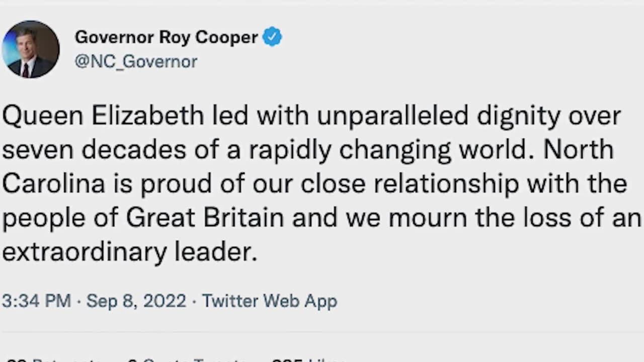Click the word "dignity" in the tweet
The width and height of the screenshot is (644, 362).
[x=518, y=116]
